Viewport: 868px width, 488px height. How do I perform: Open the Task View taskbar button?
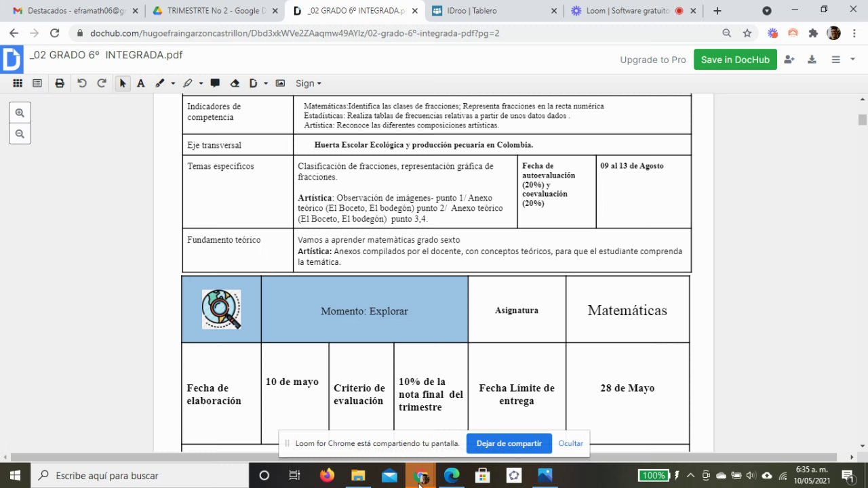[294, 476]
